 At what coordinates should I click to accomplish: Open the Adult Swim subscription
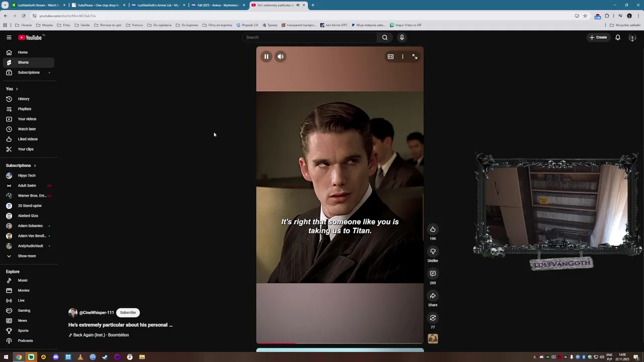click(x=28, y=186)
